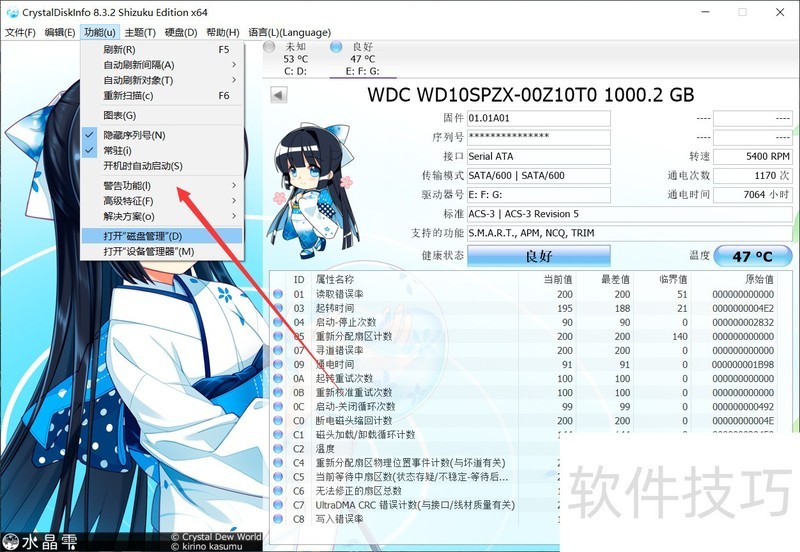800x552 pixels.
Task: Choose 重新扫描(c) menu entry
Action: (x=162, y=95)
